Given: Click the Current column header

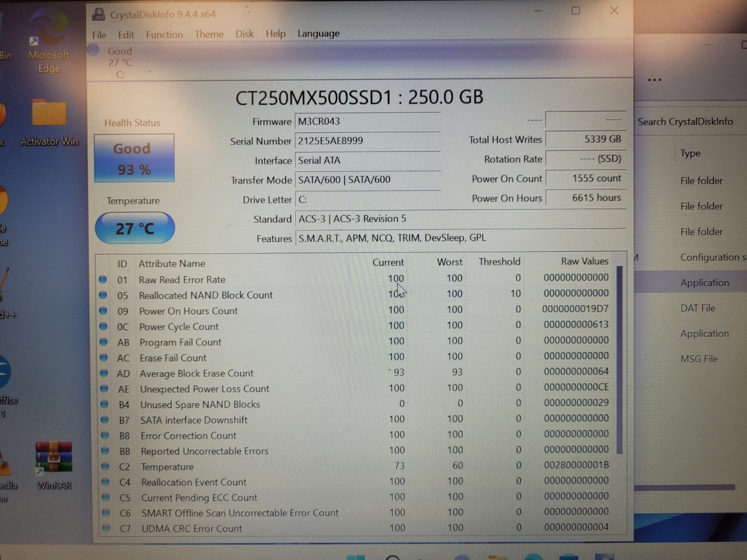Looking at the screenshot, I should click(x=388, y=262).
